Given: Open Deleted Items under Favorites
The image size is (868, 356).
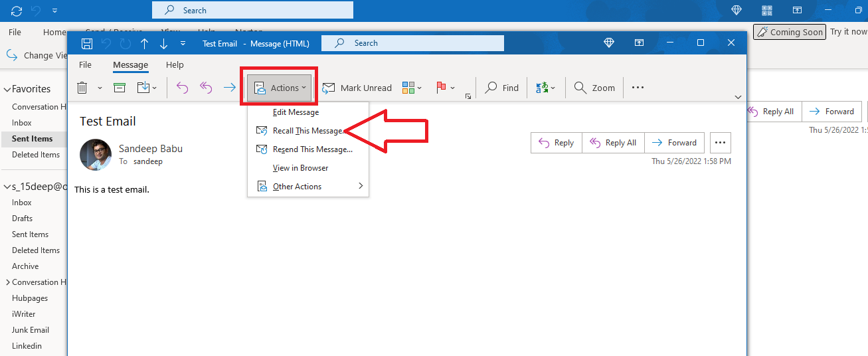Looking at the screenshot, I should [x=36, y=155].
